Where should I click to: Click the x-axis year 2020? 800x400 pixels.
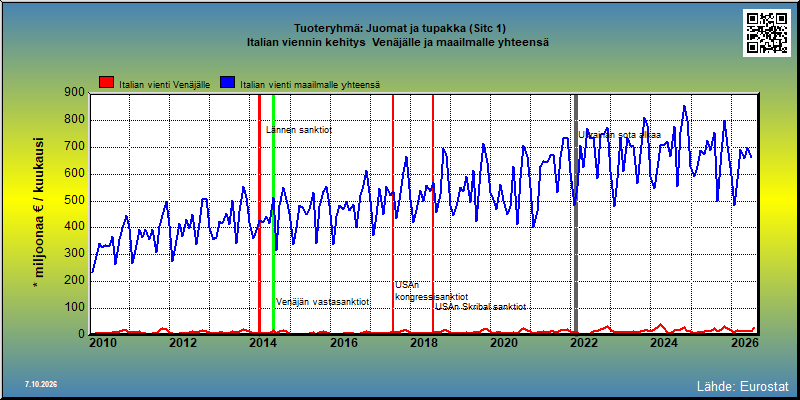504,343
